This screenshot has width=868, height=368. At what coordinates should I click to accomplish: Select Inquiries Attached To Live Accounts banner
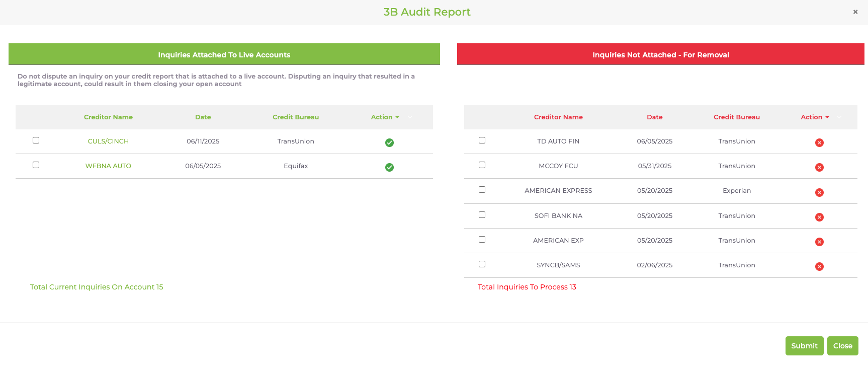coord(224,54)
